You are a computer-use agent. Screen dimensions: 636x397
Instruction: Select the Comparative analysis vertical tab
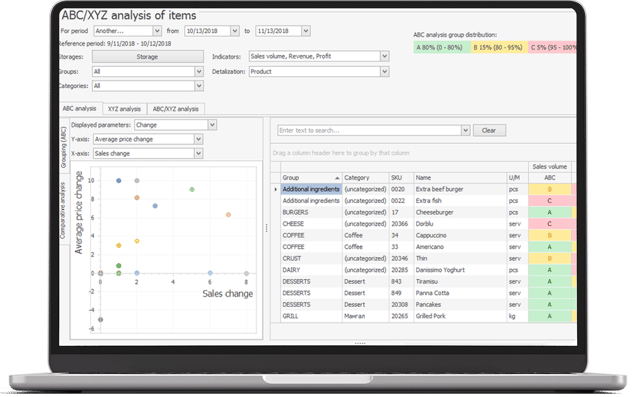pyautogui.click(x=63, y=210)
